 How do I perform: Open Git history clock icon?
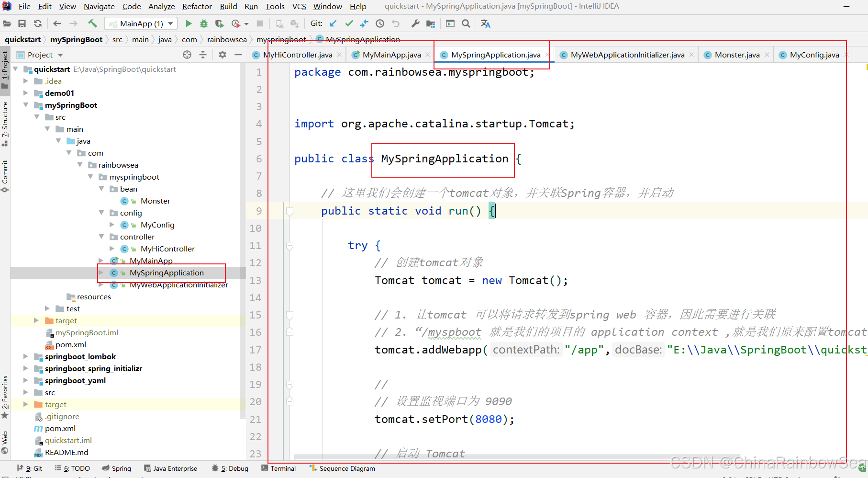(380, 23)
